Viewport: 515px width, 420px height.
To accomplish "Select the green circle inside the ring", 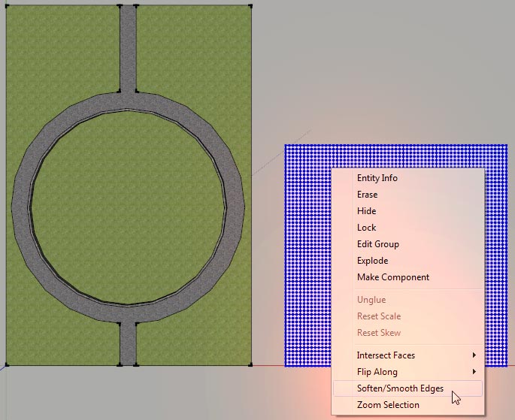I will pos(128,208).
